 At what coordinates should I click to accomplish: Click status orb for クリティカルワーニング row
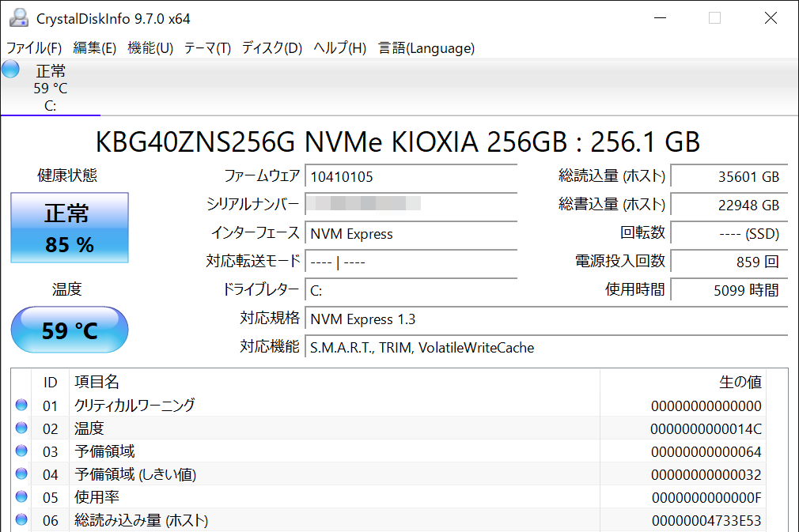point(21,405)
